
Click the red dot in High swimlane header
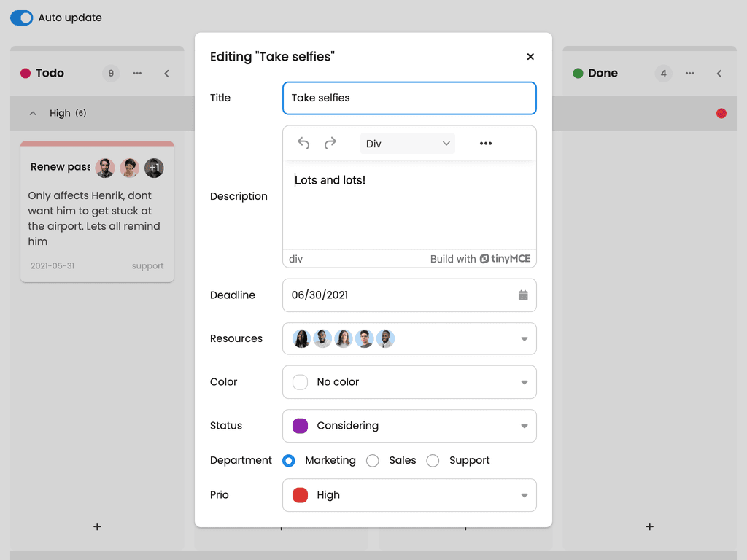point(721,113)
